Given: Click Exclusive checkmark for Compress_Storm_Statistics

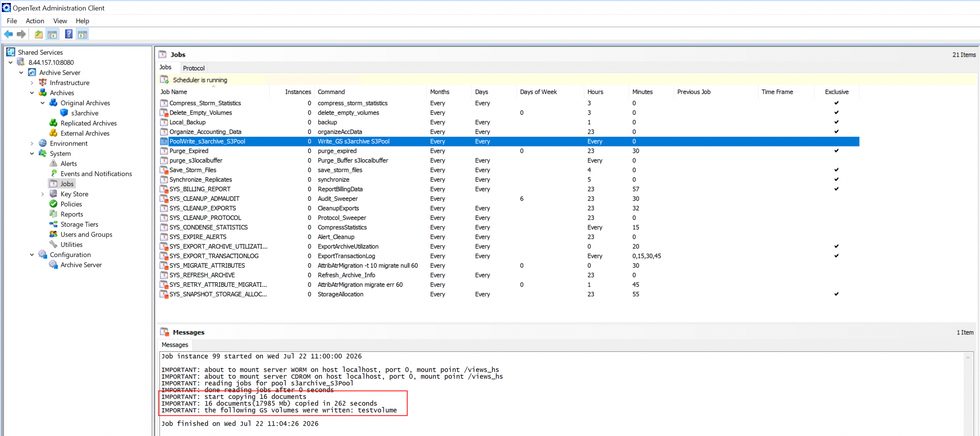Looking at the screenshot, I should pos(836,103).
